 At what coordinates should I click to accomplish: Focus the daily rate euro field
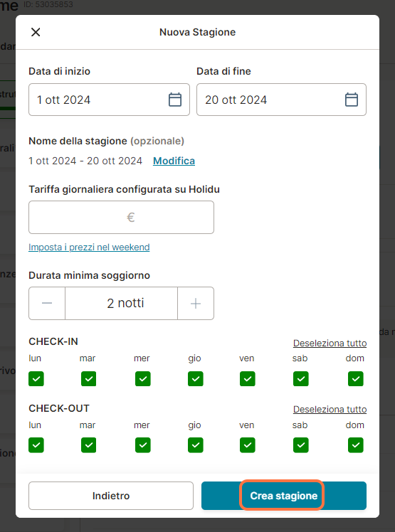(121, 217)
